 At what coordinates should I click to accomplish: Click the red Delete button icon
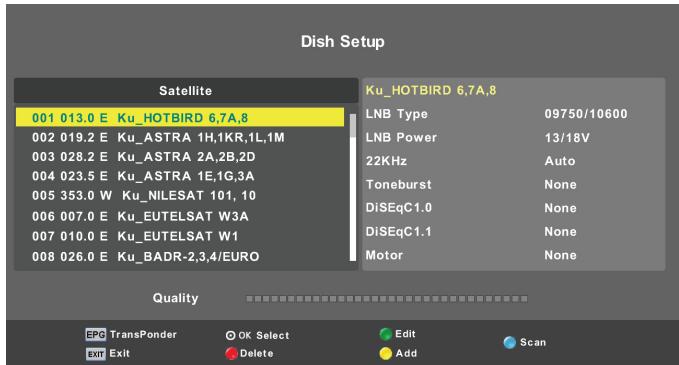pos(231,354)
